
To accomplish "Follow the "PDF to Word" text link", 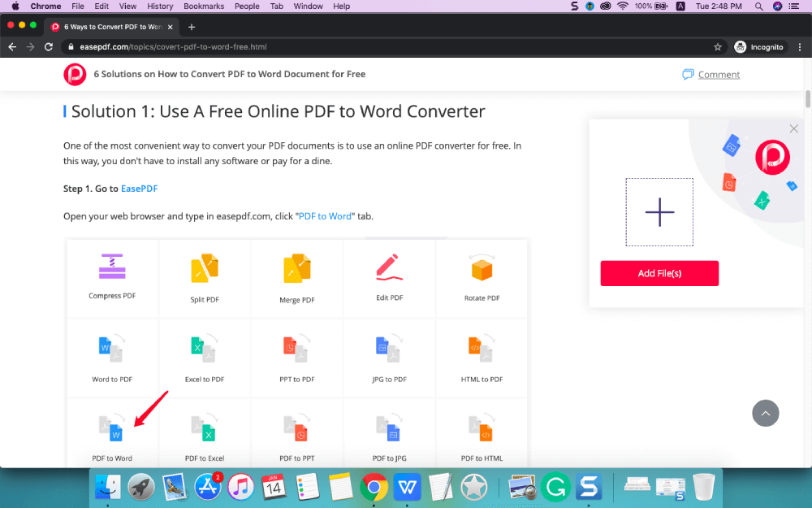I will point(325,216).
